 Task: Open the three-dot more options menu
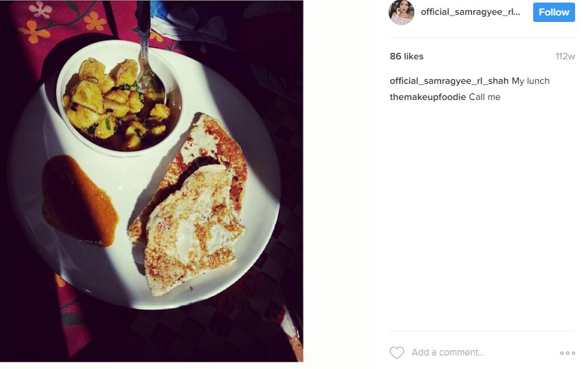567,353
